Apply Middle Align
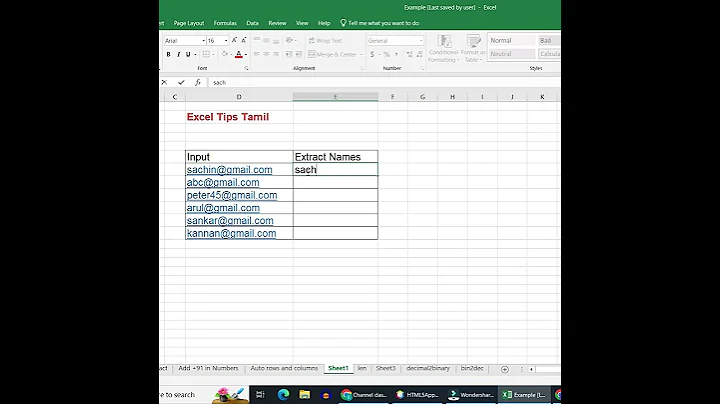Image resolution: width=720 pixels, height=404 pixels. click(x=266, y=40)
